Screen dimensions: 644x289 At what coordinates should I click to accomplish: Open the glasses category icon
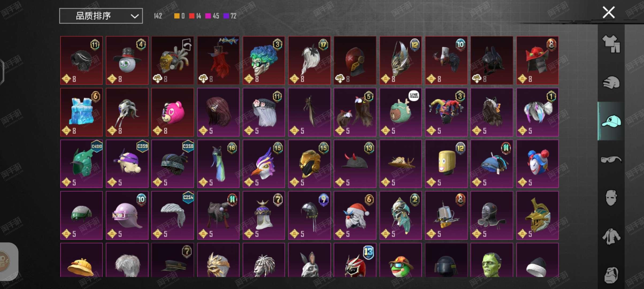click(x=611, y=159)
